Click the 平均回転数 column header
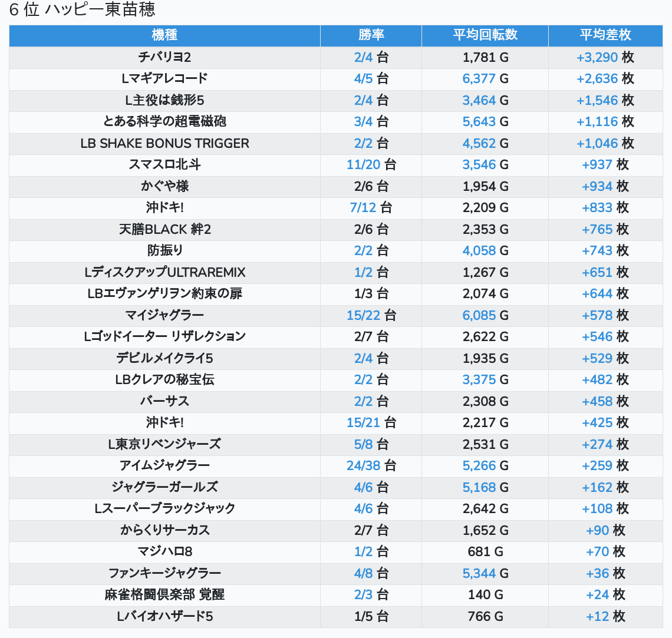The height and width of the screenshot is (638, 672). click(485, 35)
